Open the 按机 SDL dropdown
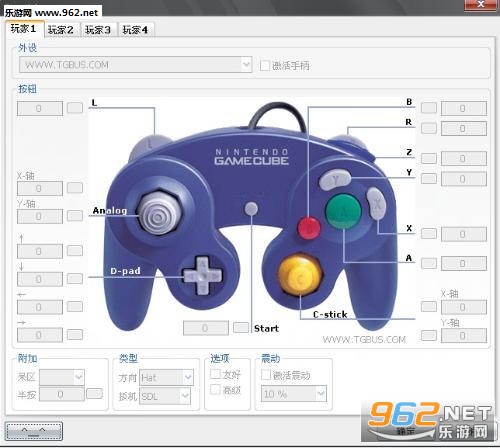 click(165, 396)
